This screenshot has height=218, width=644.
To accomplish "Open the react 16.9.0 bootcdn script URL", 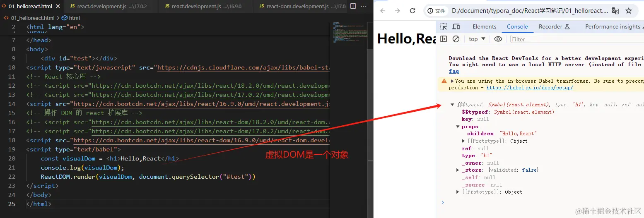I will 201,104.
